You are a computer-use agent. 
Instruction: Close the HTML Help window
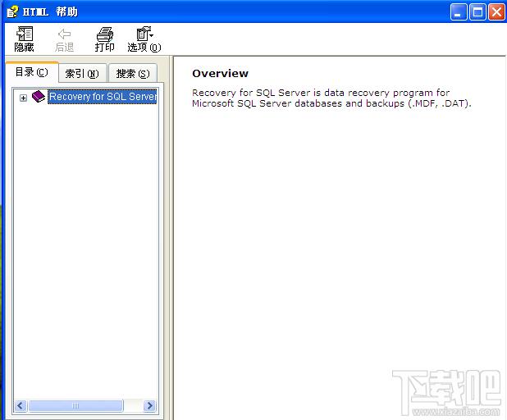coord(496,12)
